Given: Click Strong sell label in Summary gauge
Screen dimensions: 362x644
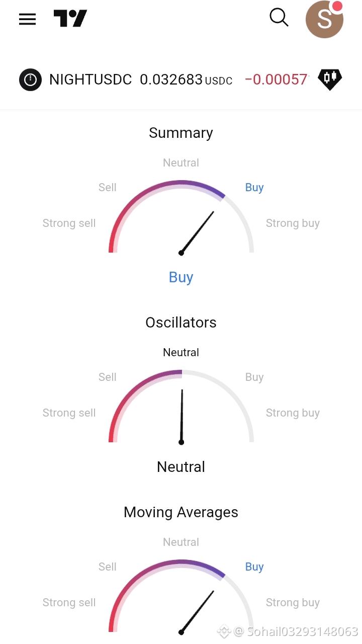Looking at the screenshot, I should coord(69,223).
